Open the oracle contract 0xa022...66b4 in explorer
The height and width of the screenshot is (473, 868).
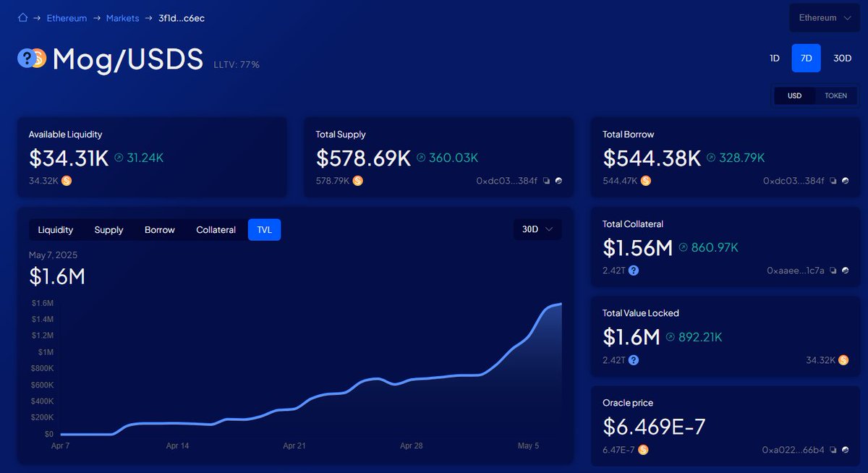tap(845, 450)
